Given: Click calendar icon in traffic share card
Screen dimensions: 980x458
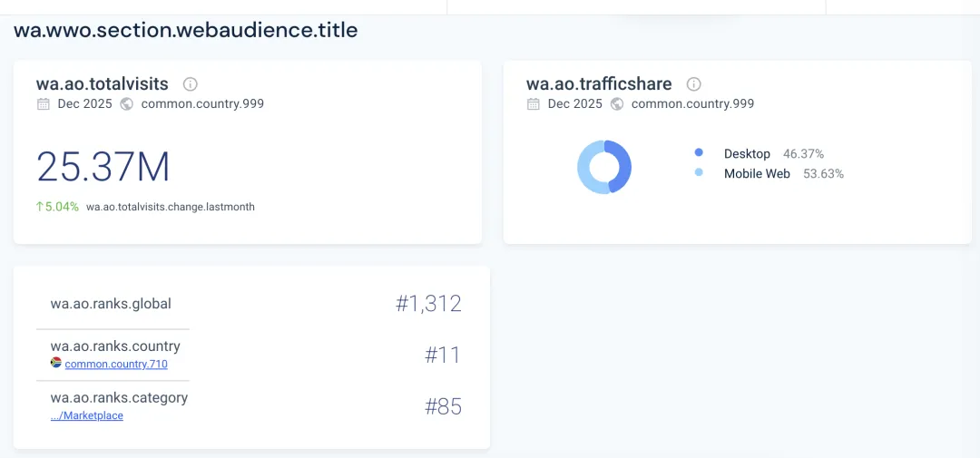Looking at the screenshot, I should (x=534, y=104).
